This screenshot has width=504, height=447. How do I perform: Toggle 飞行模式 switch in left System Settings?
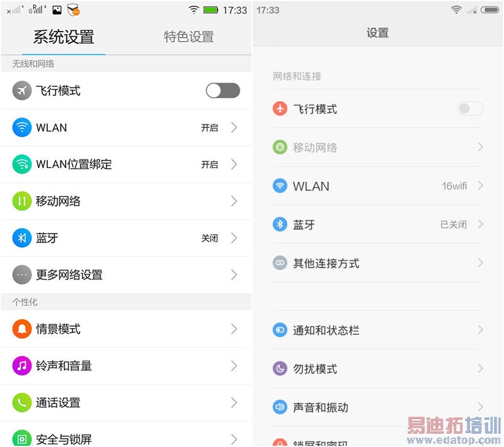pyautogui.click(x=223, y=91)
